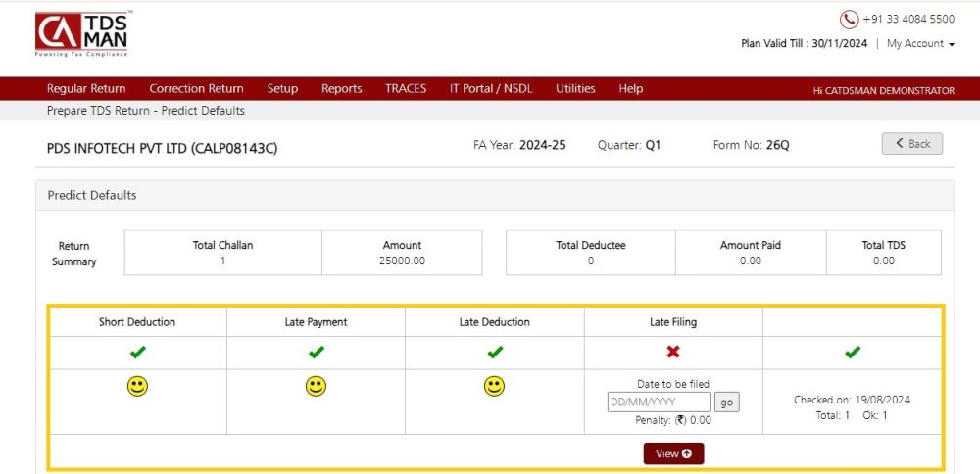The width and height of the screenshot is (980, 474).
Task: Click the Total Deductee cell
Action: [591, 253]
